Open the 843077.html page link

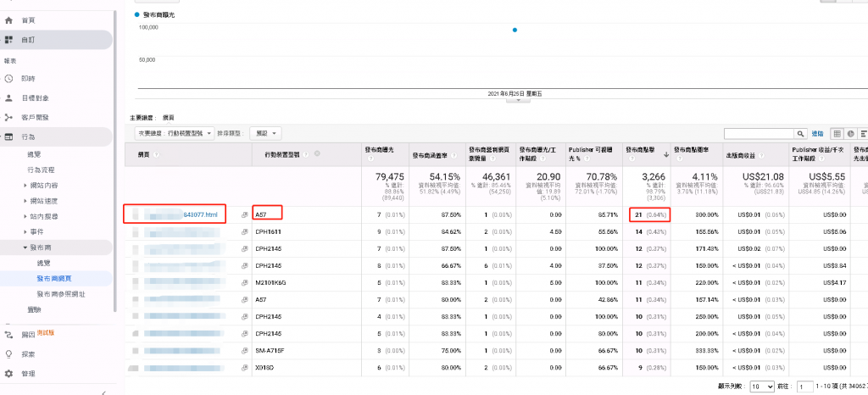coord(200,214)
